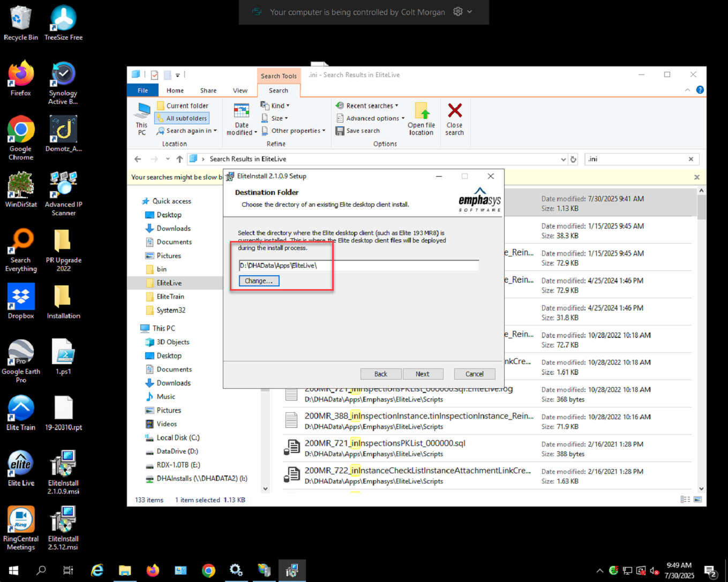The width and height of the screenshot is (728, 582).
Task: Open WinDirStat desktop icon
Action: (x=20, y=190)
